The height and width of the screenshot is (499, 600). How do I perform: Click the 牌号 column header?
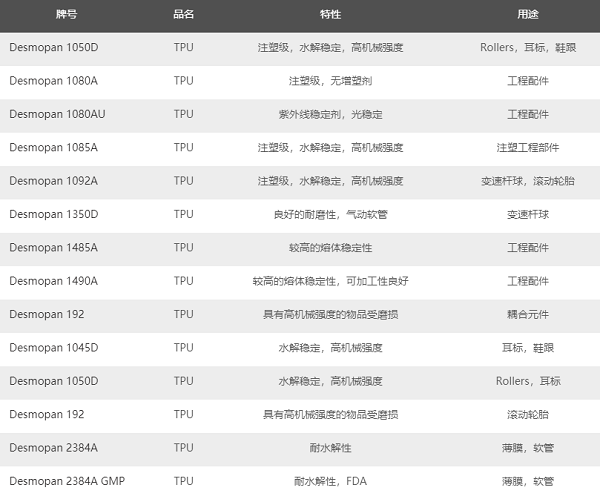click(66, 16)
